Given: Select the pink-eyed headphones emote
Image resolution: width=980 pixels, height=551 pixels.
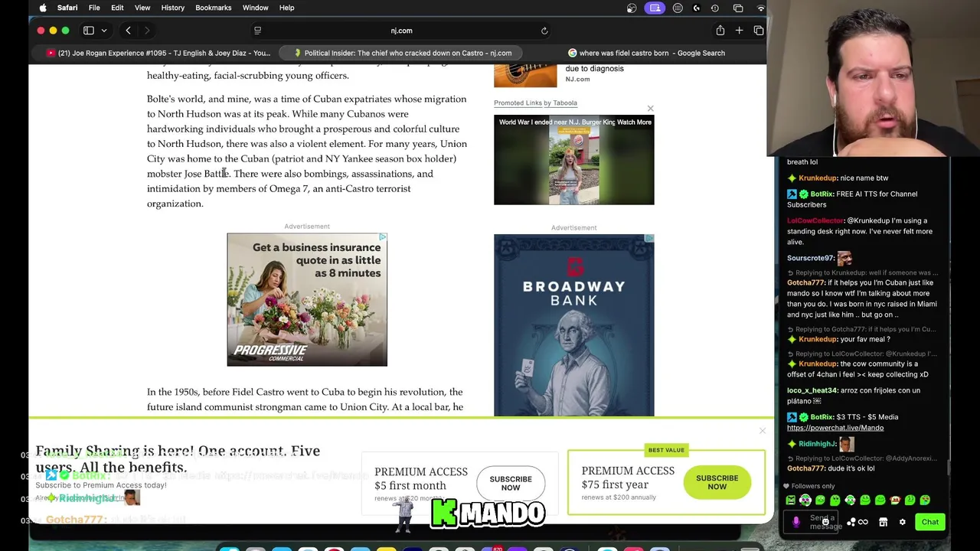Looking at the screenshot, I should coord(805,500).
